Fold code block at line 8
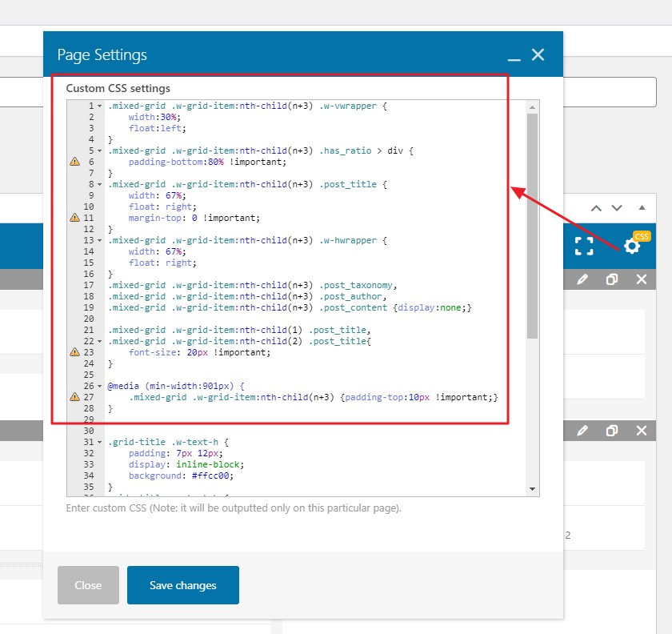 pyautogui.click(x=99, y=184)
